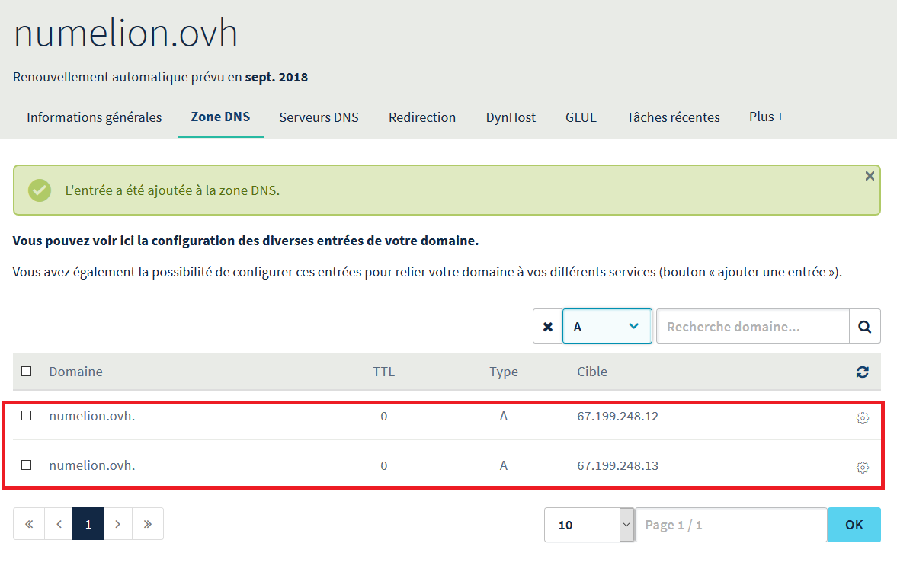This screenshot has height=588, width=897.
Task: Go to previous page of results
Action: tap(59, 524)
